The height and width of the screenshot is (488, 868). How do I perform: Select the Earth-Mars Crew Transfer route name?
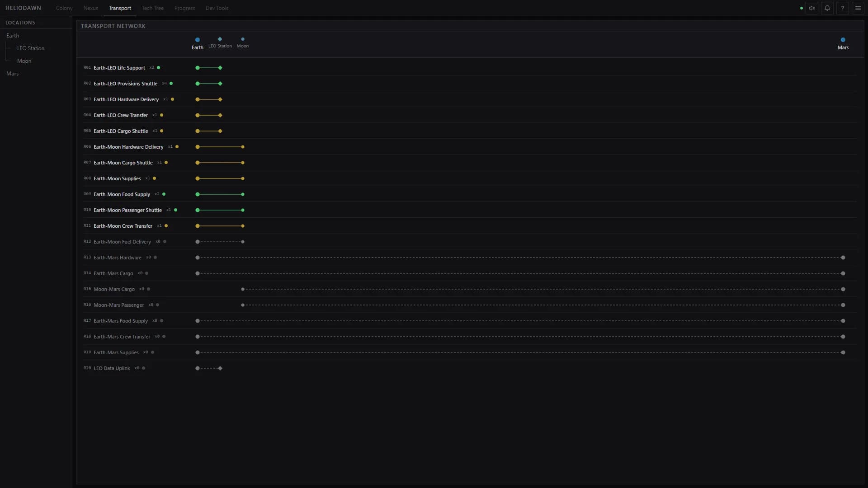click(122, 337)
